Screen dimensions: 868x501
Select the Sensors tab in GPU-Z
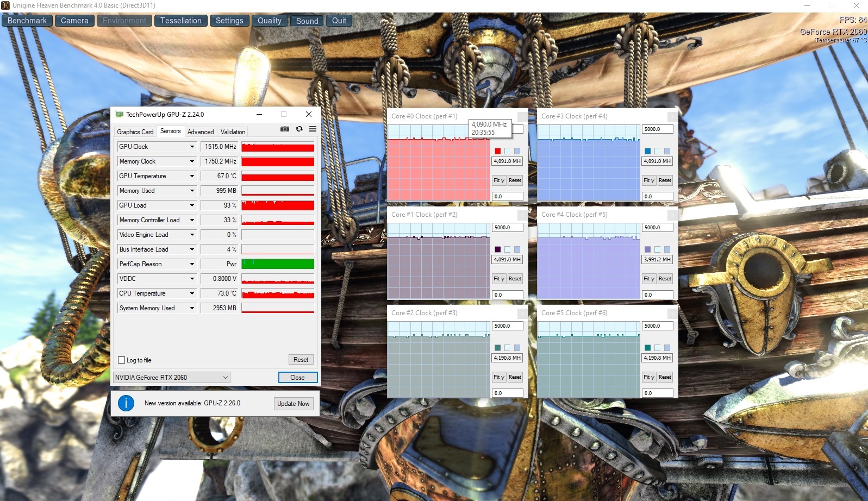pos(170,131)
